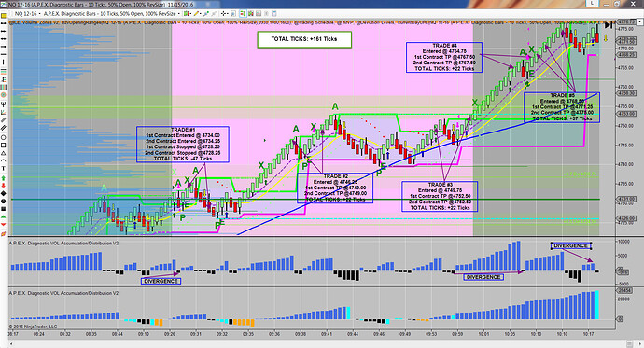Click the 10:01 time axis label
Screen dimensions: 644x348
click(x=483, y=334)
